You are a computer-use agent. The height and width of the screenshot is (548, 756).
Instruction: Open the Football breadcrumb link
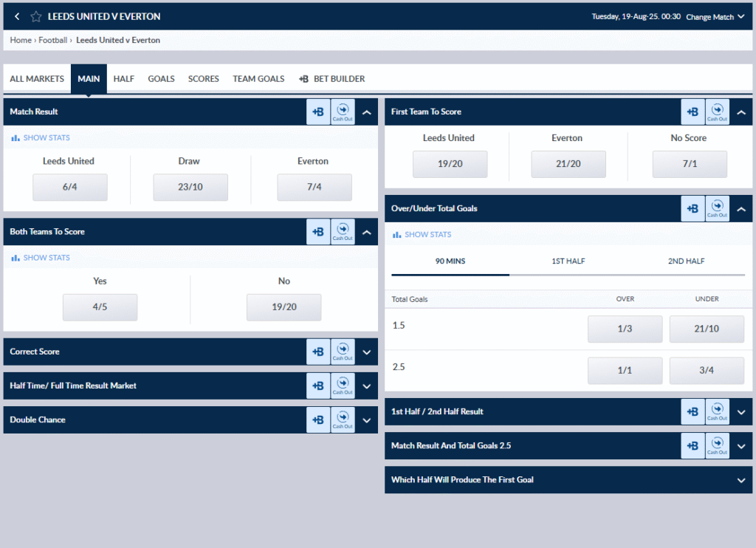coord(52,40)
